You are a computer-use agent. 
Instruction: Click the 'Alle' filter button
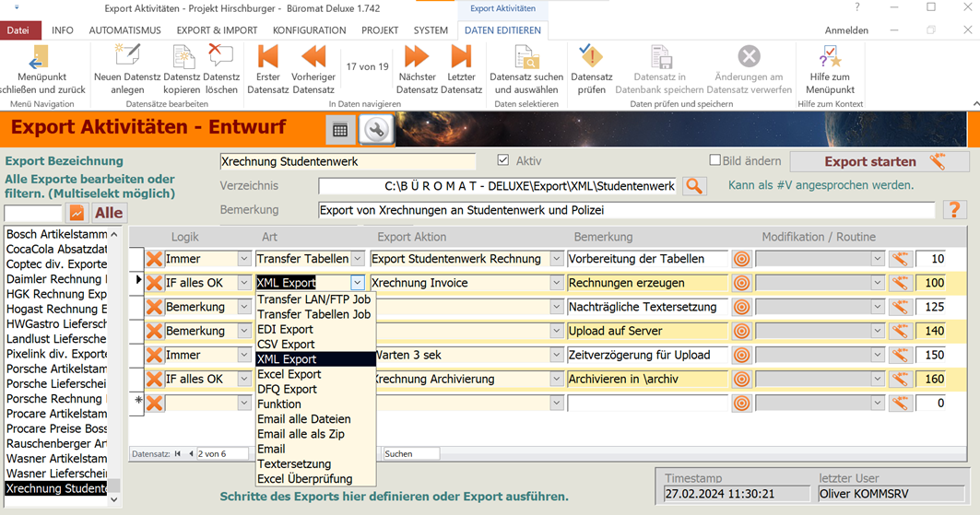108,213
